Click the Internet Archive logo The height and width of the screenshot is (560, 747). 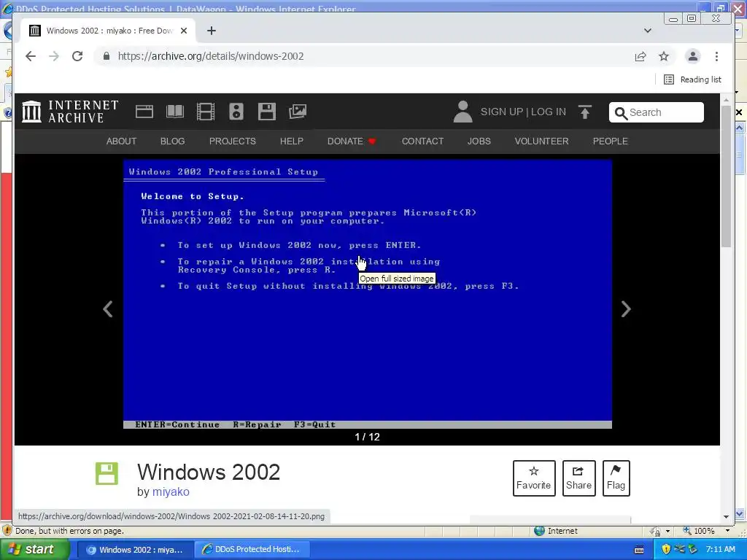click(71, 112)
